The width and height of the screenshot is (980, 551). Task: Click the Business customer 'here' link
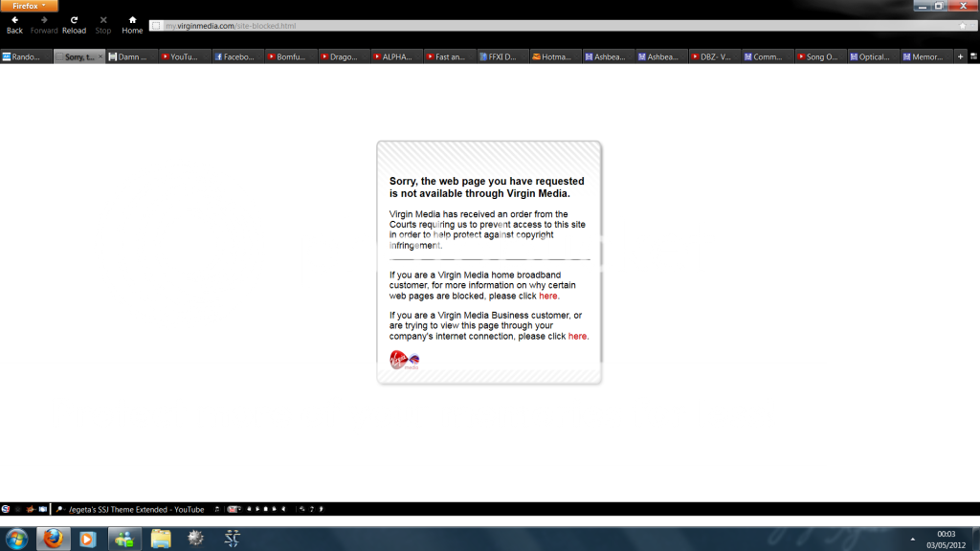pos(577,337)
